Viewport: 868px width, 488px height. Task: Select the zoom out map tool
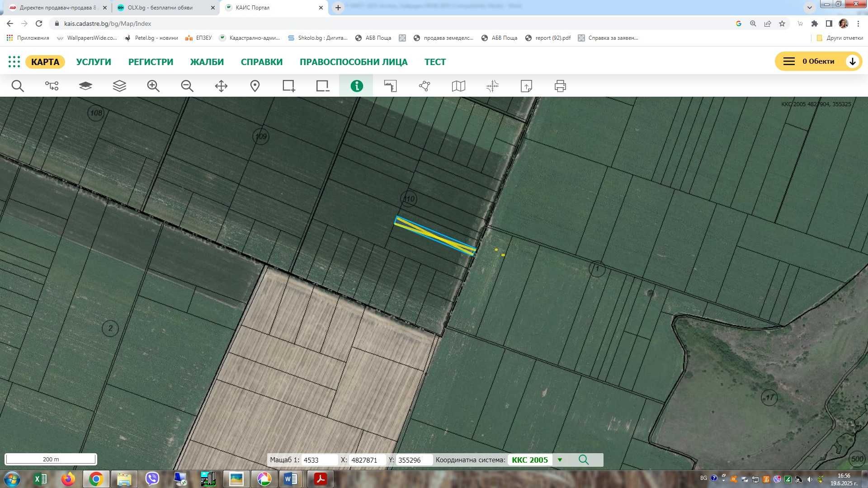click(x=187, y=86)
